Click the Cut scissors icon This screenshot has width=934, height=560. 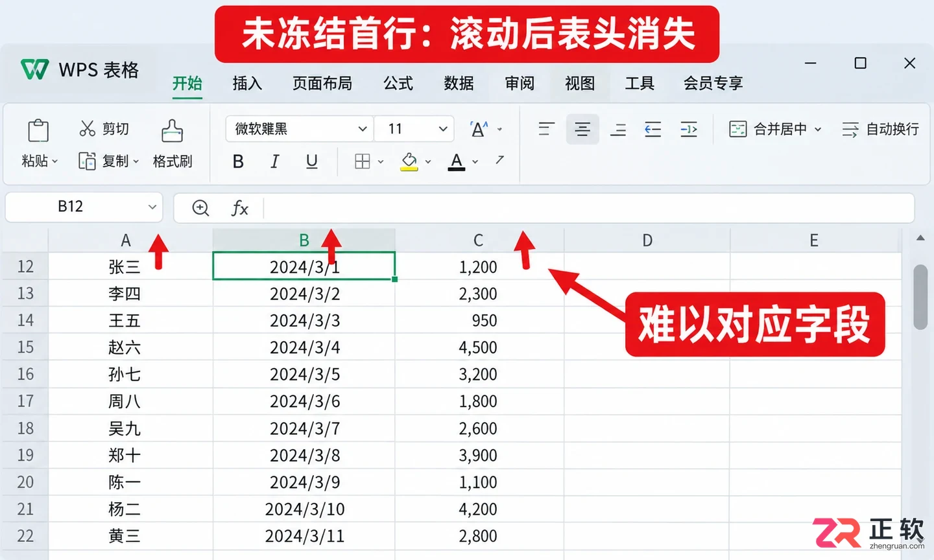[x=87, y=128]
